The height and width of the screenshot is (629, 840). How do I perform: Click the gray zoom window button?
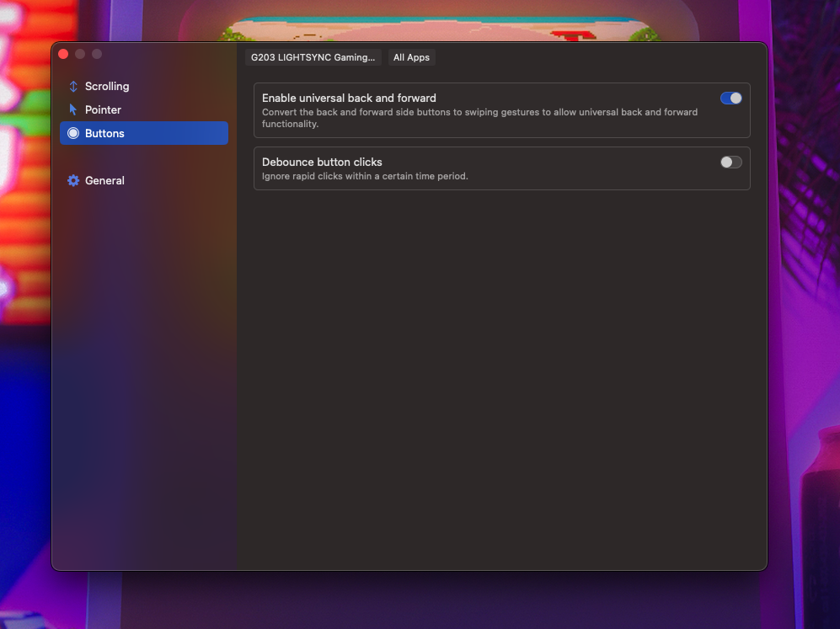(x=97, y=54)
